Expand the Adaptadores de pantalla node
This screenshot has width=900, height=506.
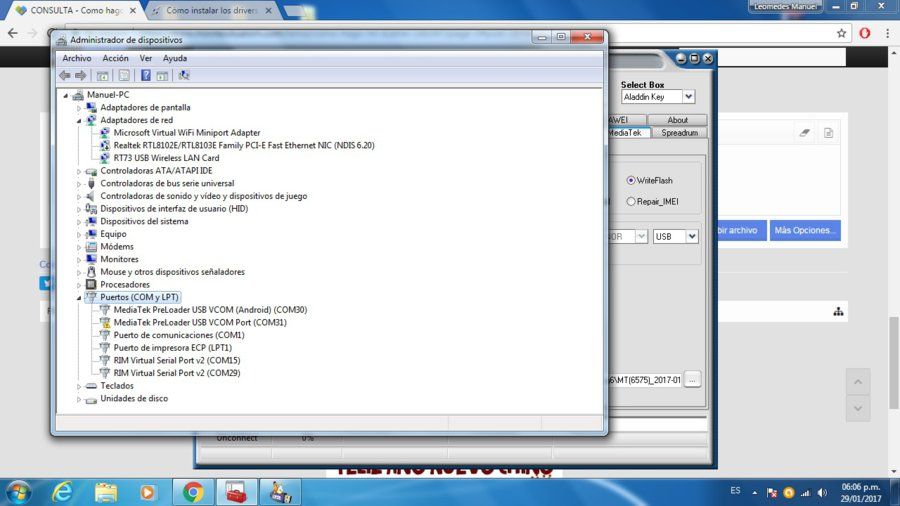pos(79,107)
